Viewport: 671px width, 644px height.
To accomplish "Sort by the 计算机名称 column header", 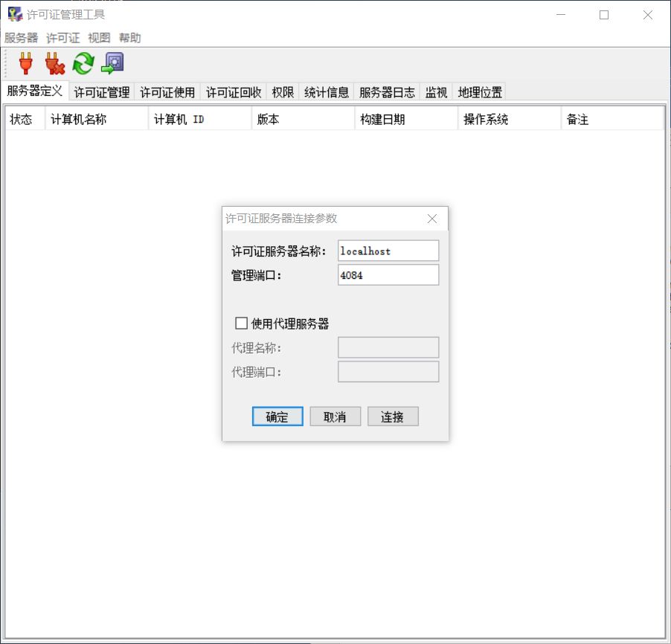I will pyautogui.click(x=97, y=119).
